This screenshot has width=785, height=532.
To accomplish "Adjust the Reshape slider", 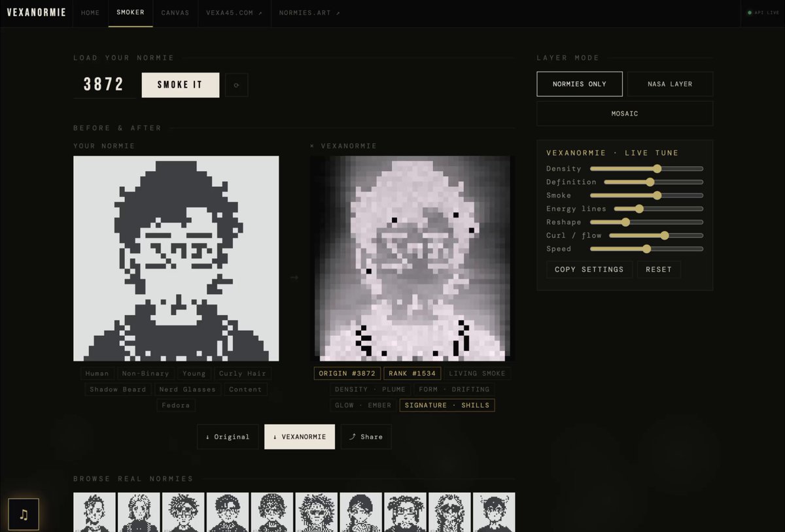I will (646, 222).
